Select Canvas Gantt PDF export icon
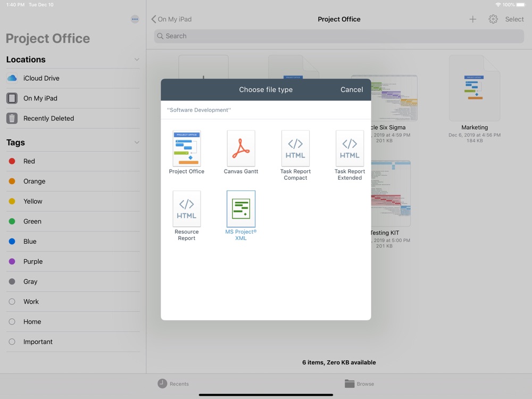This screenshot has height=399, width=532. coord(241,149)
